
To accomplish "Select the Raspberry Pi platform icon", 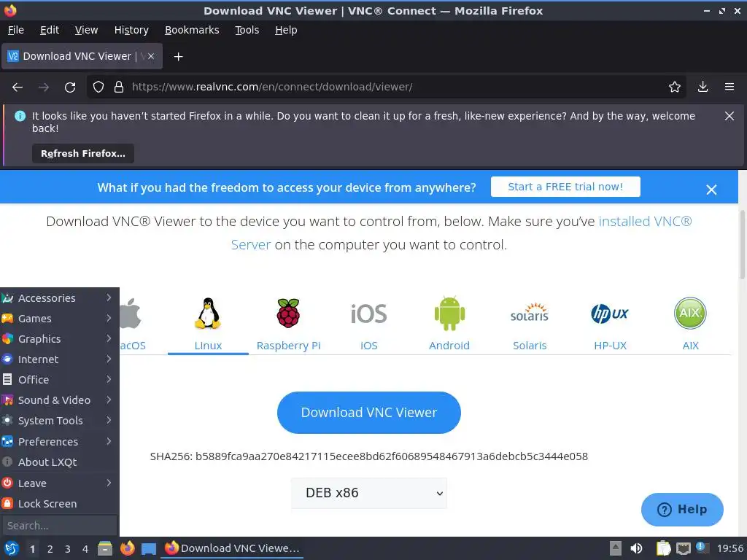I will click(x=288, y=314).
